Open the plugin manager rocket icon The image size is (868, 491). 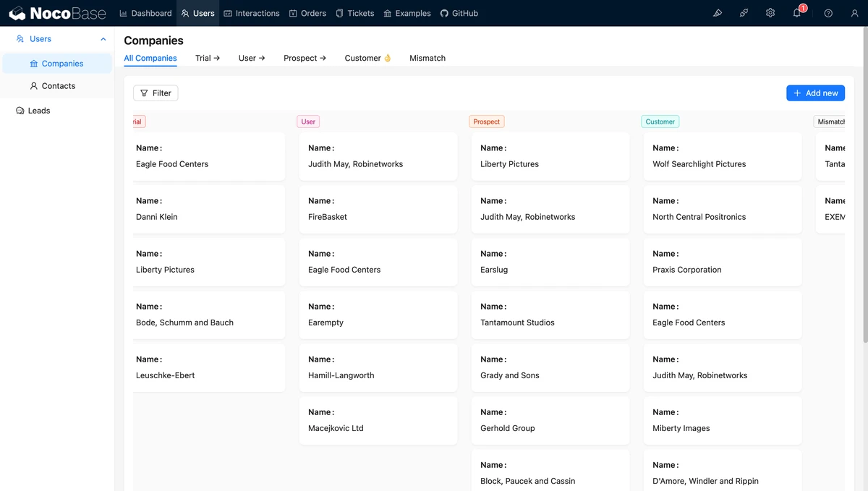coord(744,13)
